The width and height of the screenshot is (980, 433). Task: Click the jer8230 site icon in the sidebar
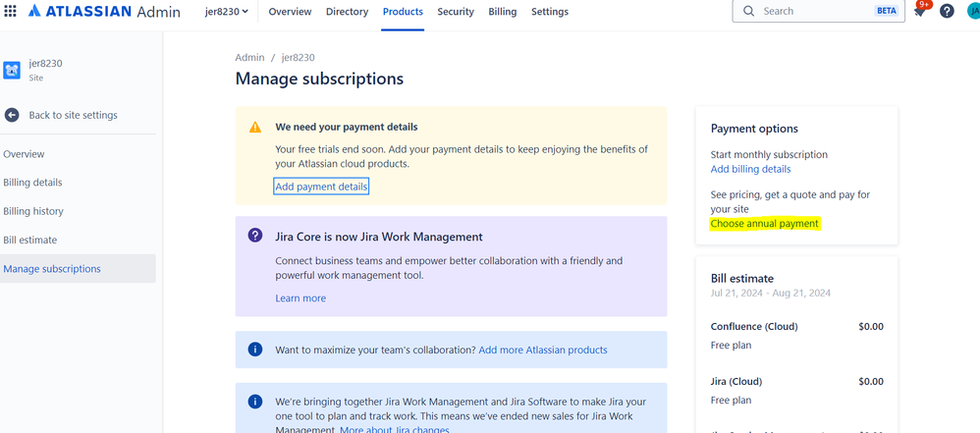point(12,70)
